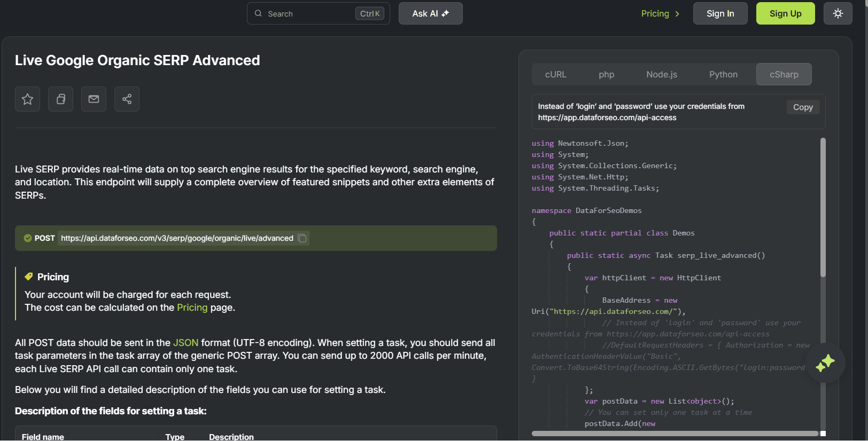Open the floating AI sparkle assistant

[x=825, y=363]
